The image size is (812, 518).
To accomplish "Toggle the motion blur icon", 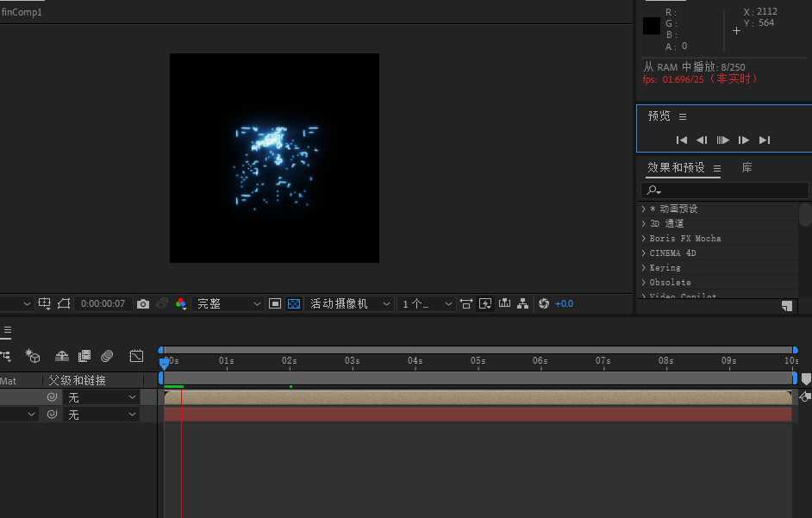I will [x=107, y=356].
